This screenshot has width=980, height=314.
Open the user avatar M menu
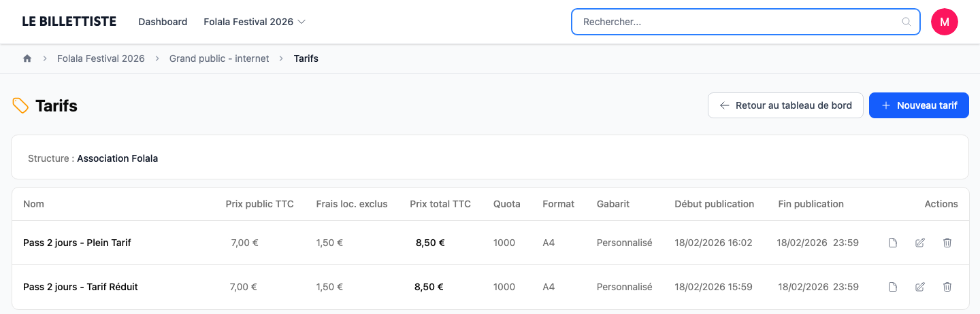pyautogui.click(x=945, y=22)
